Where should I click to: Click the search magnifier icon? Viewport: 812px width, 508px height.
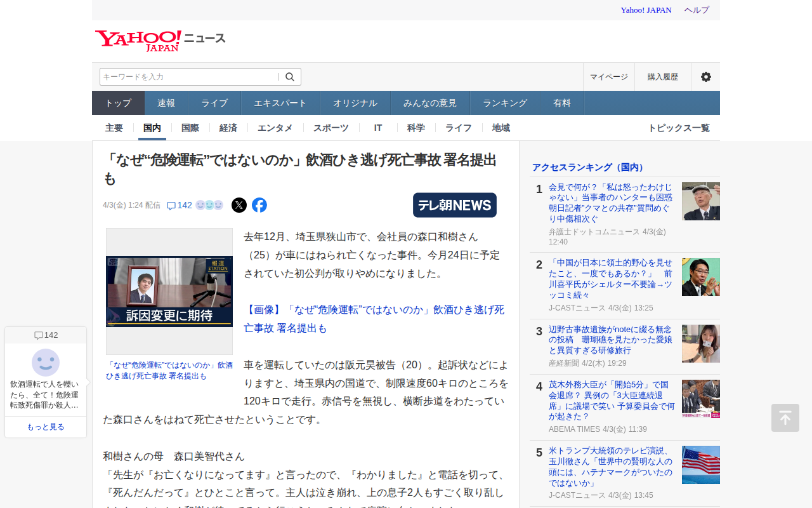click(x=290, y=77)
